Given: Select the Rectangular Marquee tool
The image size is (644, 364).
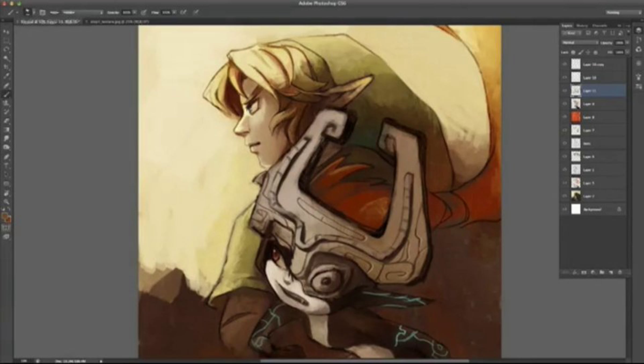Looking at the screenshot, I should point(6,41).
